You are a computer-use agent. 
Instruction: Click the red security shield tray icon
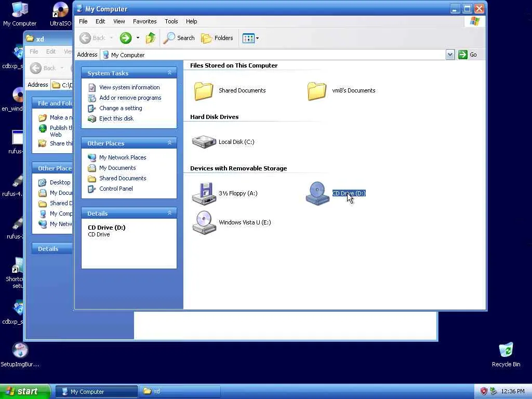tap(484, 391)
